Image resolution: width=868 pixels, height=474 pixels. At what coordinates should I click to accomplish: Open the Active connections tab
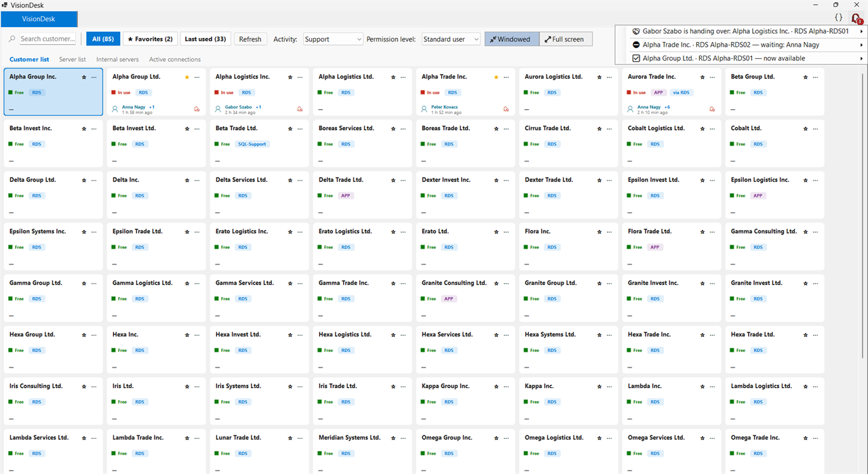(175, 60)
